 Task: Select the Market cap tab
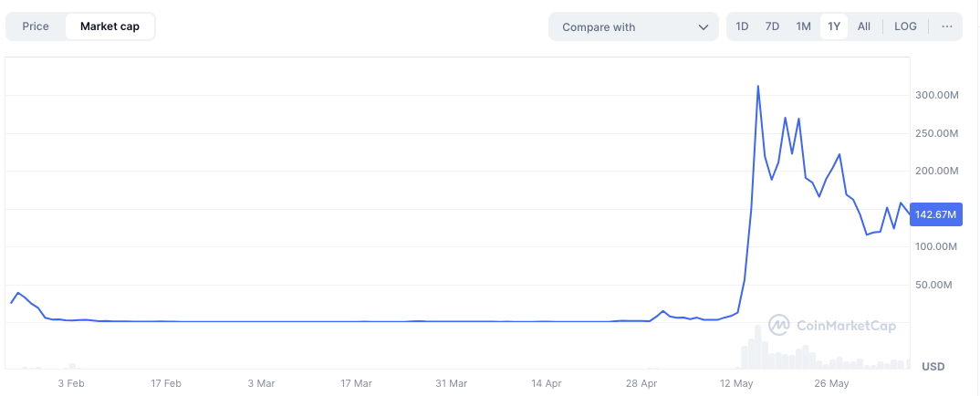[x=109, y=26]
